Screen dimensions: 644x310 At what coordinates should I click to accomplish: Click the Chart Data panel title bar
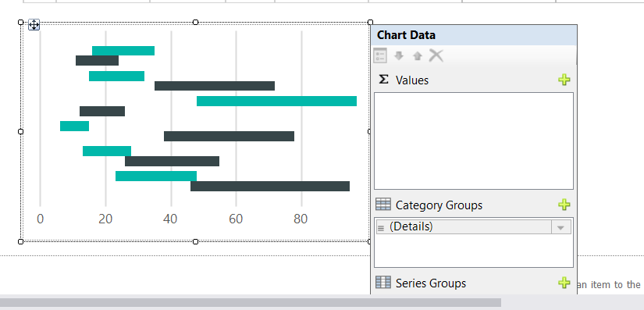click(x=474, y=35)
